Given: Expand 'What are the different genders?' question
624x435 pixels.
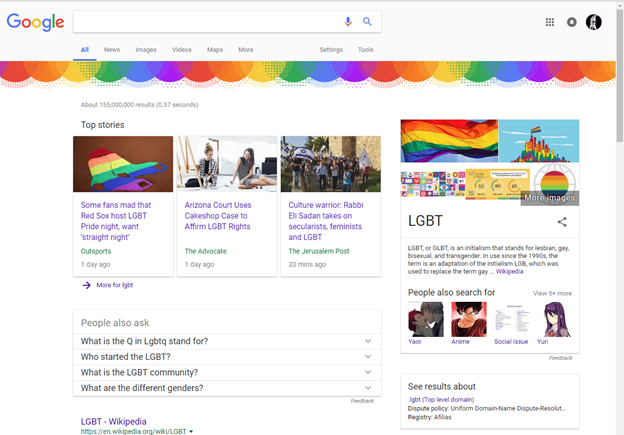Looking at the screenshot, I should [227, 388].
